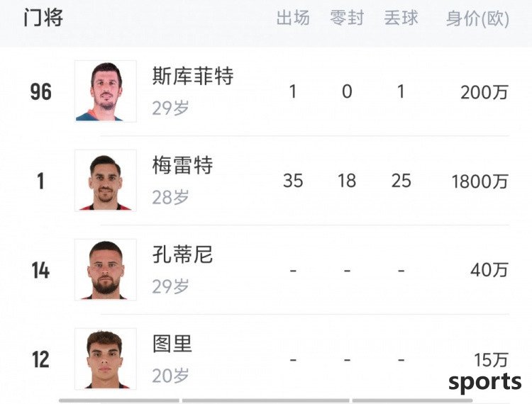Open 图里 player photo
Image resolution: width=532 pixels, height=404 pixels.
point(106,359)
